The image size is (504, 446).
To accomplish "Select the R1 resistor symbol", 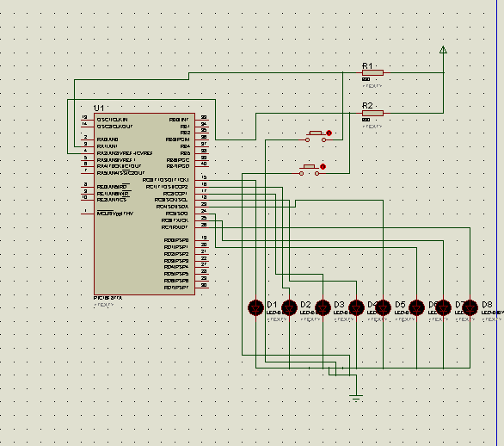I will 372,72.
